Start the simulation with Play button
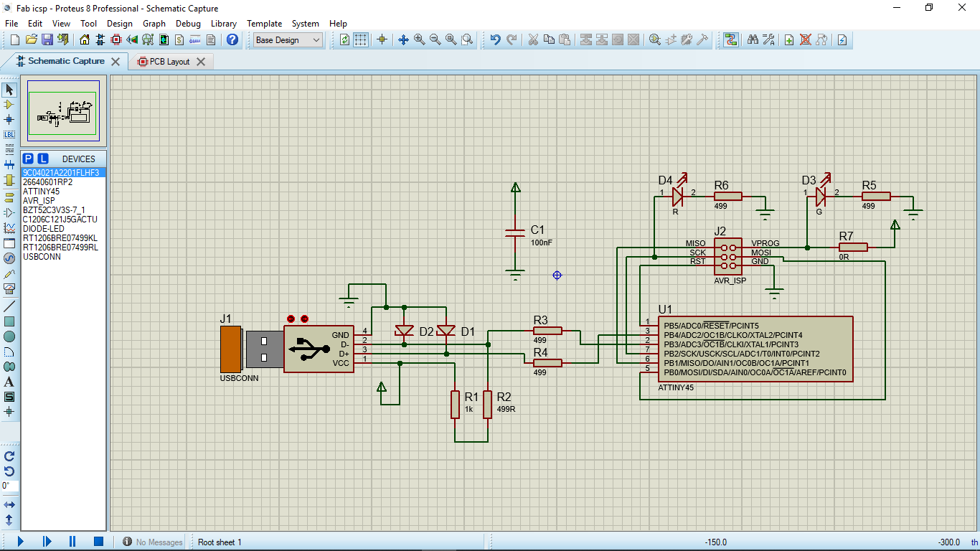The height and width of the screenshot is (551, 980). [20, 542]
